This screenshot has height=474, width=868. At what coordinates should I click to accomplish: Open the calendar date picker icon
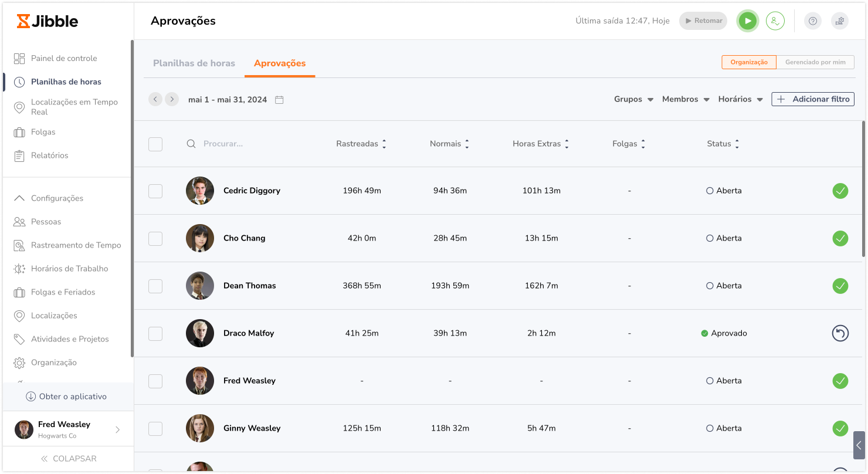(279, 100)
